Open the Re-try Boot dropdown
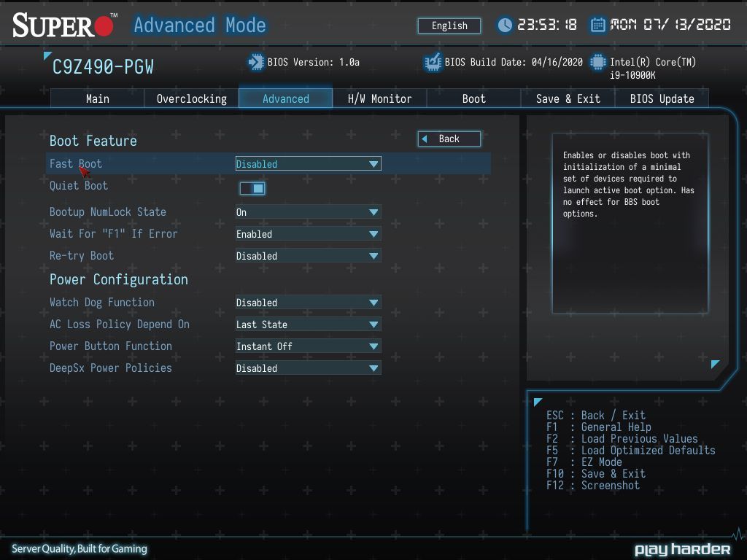 click(309, 256)
